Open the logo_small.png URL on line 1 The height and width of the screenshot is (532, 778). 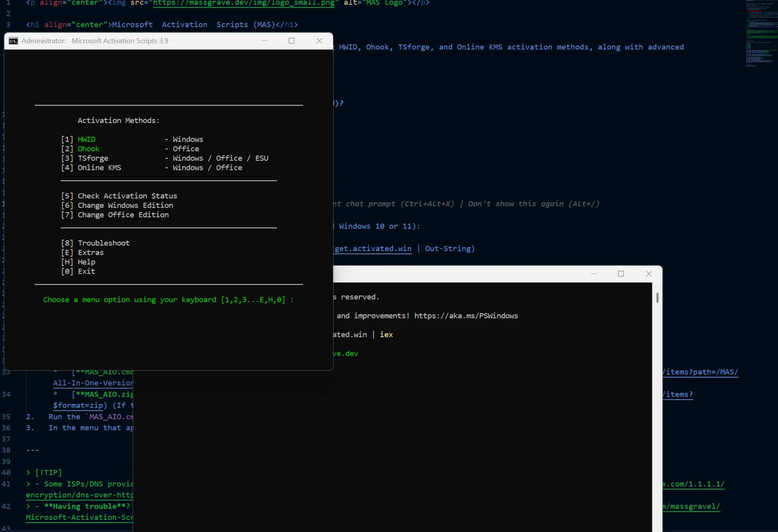244,3
